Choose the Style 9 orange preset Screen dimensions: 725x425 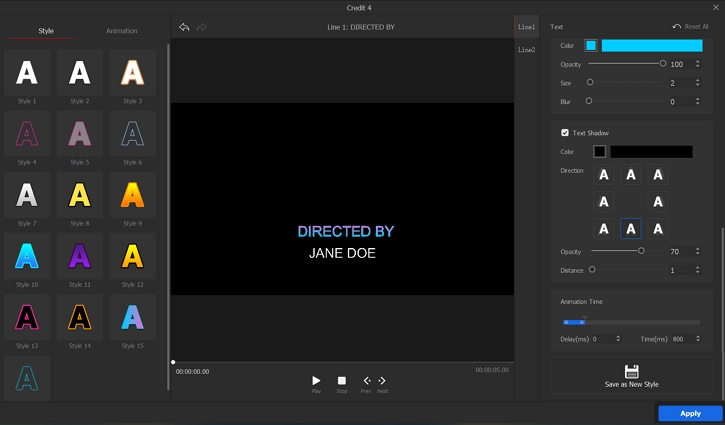coord(133,194)
